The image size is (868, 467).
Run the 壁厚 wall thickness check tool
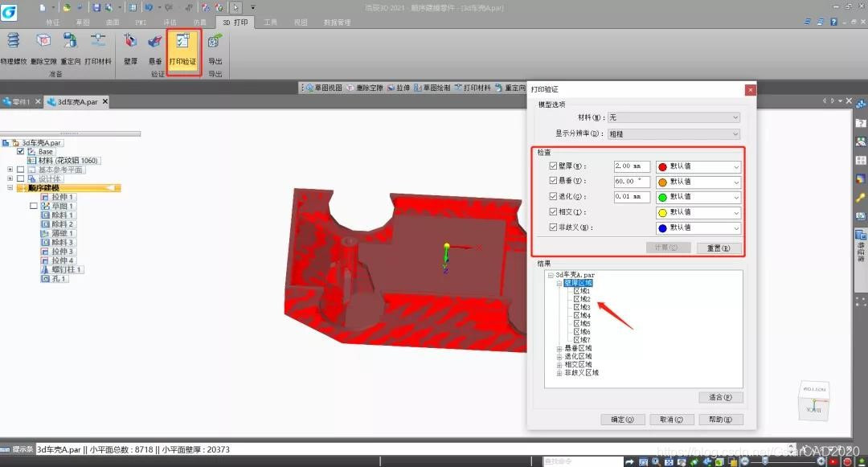pos(131,47)
